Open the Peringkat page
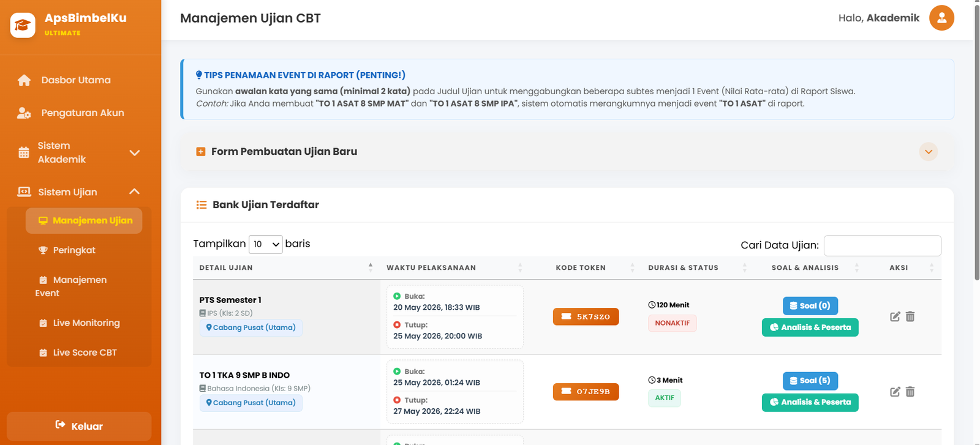 tap(74, 250)
